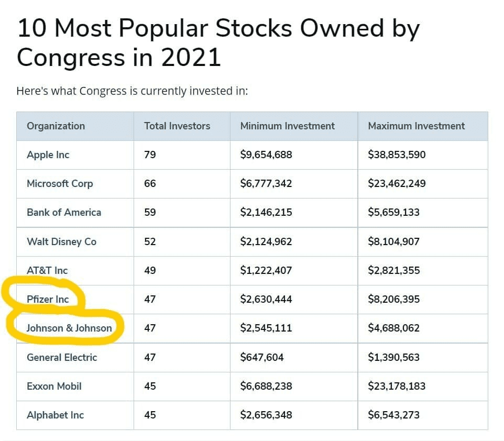The image size is (504, 441).
Task: Open the Alphabet Inc link
Action: [x=56, y=415]
